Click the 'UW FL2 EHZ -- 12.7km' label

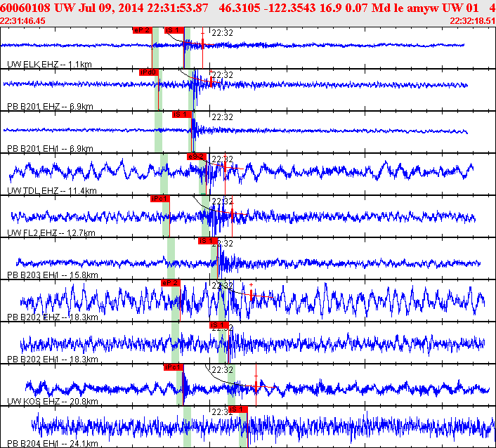51,233
